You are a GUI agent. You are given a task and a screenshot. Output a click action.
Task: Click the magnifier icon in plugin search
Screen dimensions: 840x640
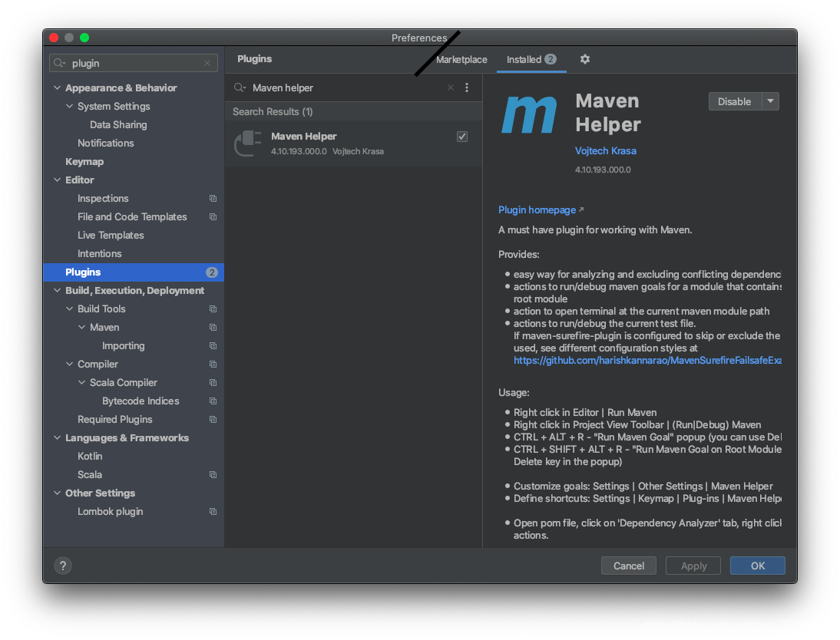coord(240,87)
